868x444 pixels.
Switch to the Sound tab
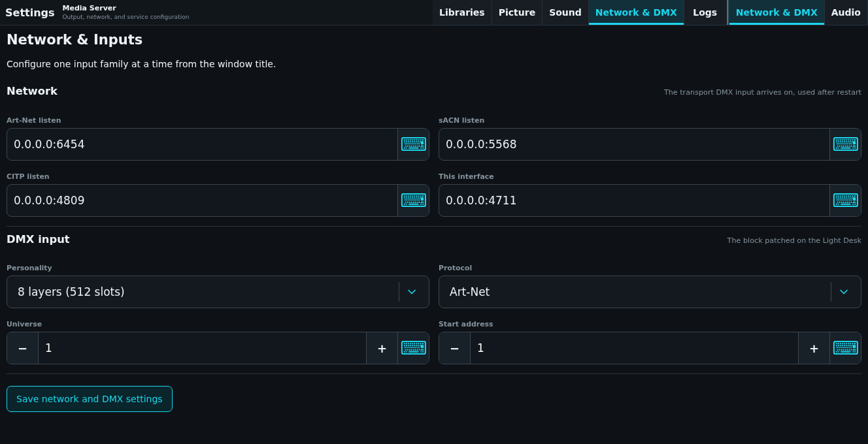(565, 12)
